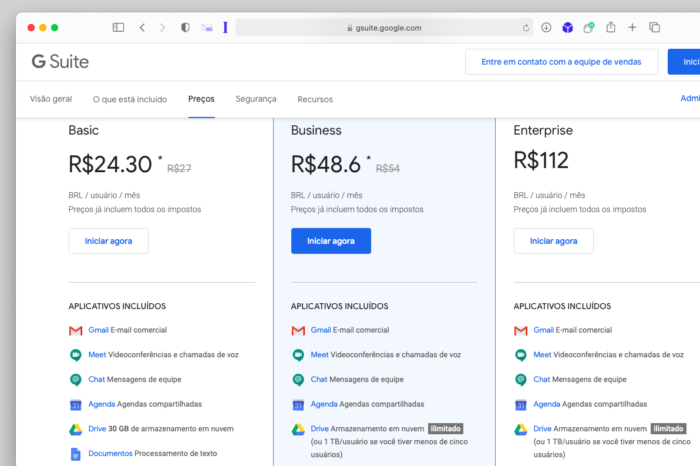Click the Meet icon in Basic plan

click(x=75, y=355)
